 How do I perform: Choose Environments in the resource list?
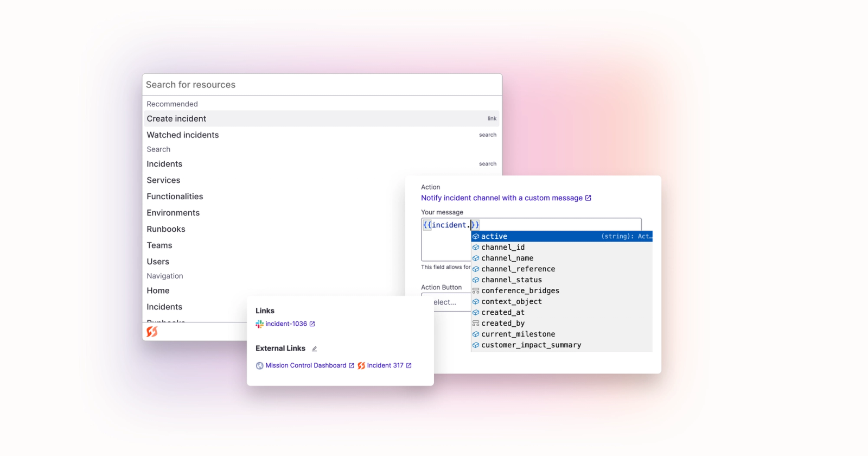(173, 213)
